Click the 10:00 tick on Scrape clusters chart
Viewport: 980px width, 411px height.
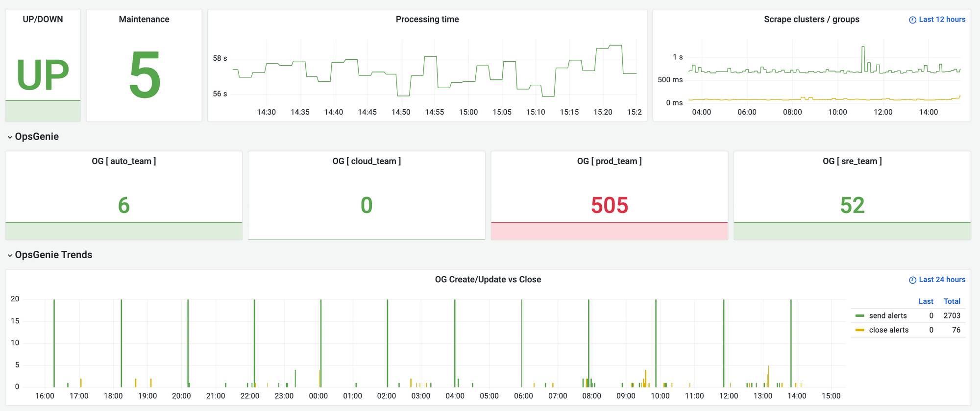click(837, 112)
